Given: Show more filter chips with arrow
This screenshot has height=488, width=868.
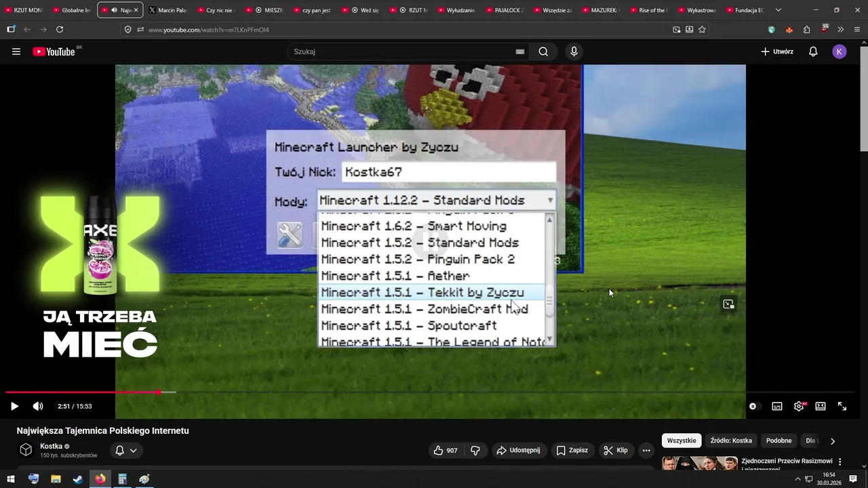Looking at the screenshot, I should pos(833,441).
